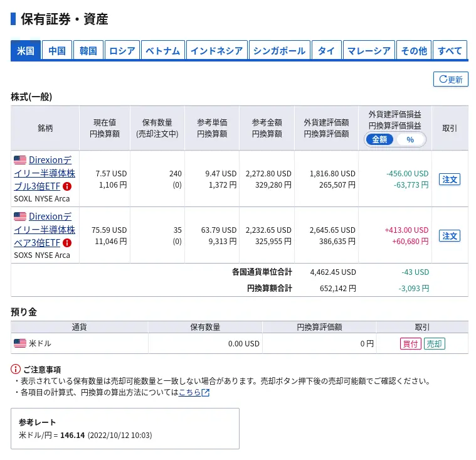Click the -3,093 円 total loss
The height and width of the screenshot is (460, 476).
[414, 288]
